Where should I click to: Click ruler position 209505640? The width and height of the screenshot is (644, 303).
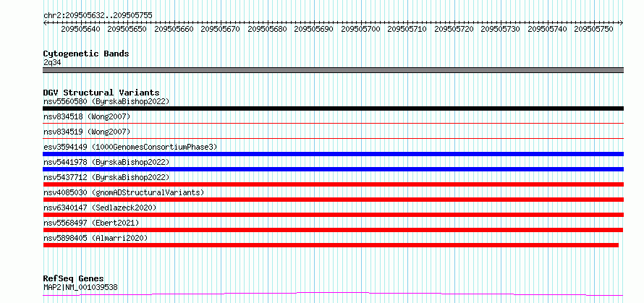(x=81, y=29)
